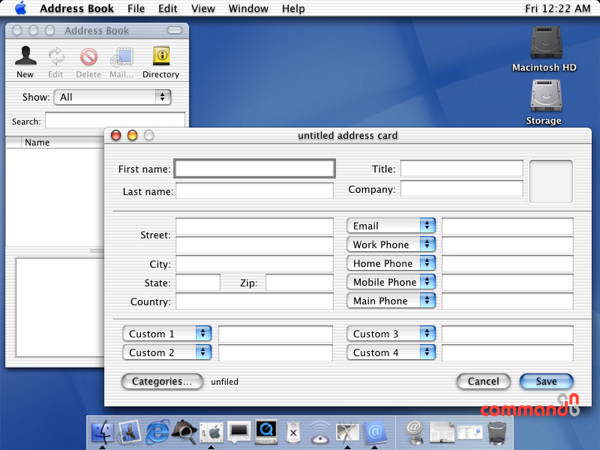Image resolution: width=600 pixels, height=450 pixels.
Task: Open Finder from the dock
Action: [x=103, y=432]
